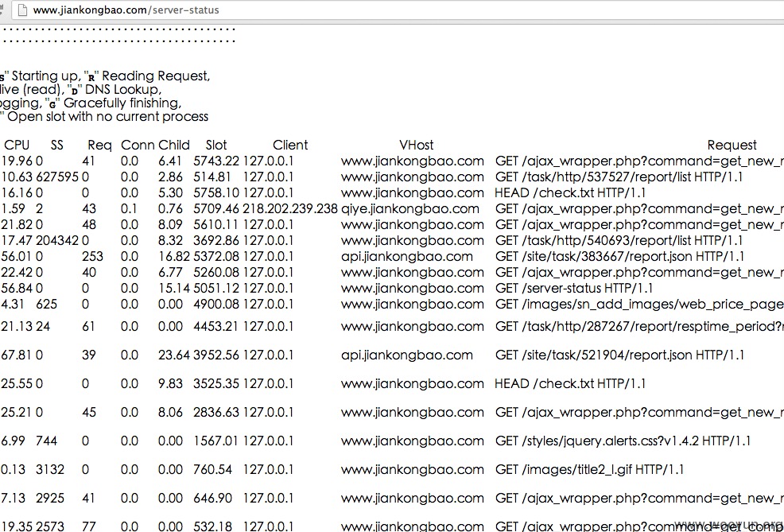The width and height of the screenshot is (784, 532).
Task: Click the Child value 15.14
Action: (x=174, y=289)
